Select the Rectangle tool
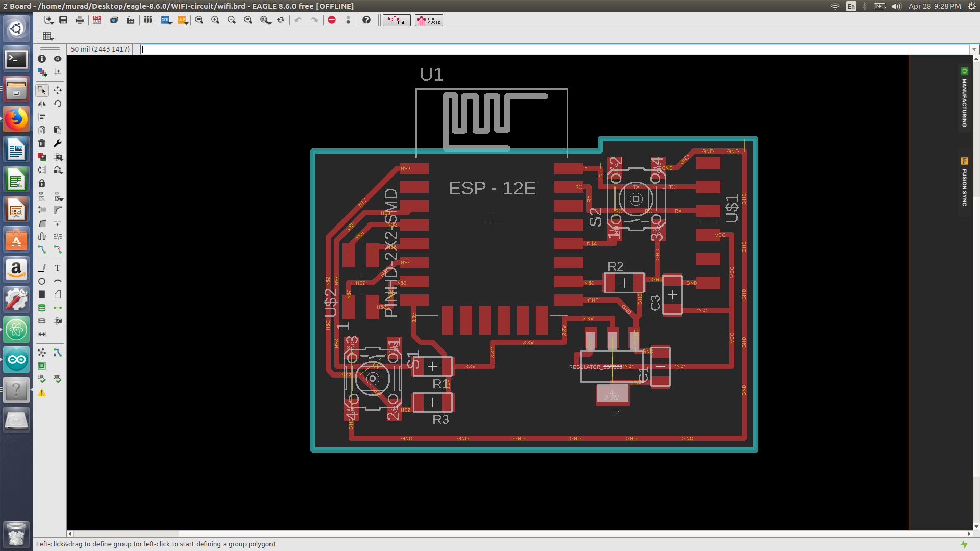Image resolution: width=980 pixels, height=551 pixels. coord(42,294)
